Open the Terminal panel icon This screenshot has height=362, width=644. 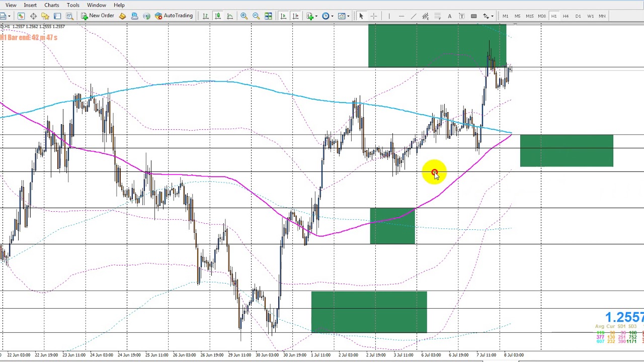click(x=57, y=16)
